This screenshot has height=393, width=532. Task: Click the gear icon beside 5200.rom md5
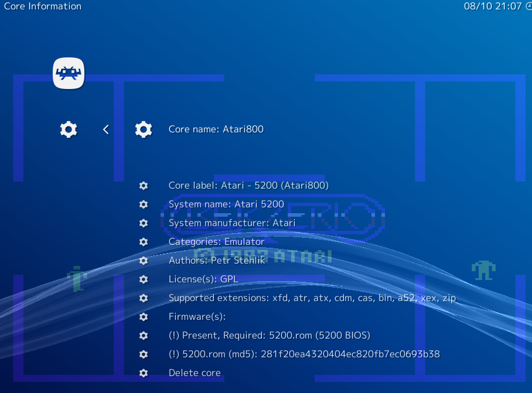click(144, 354)
